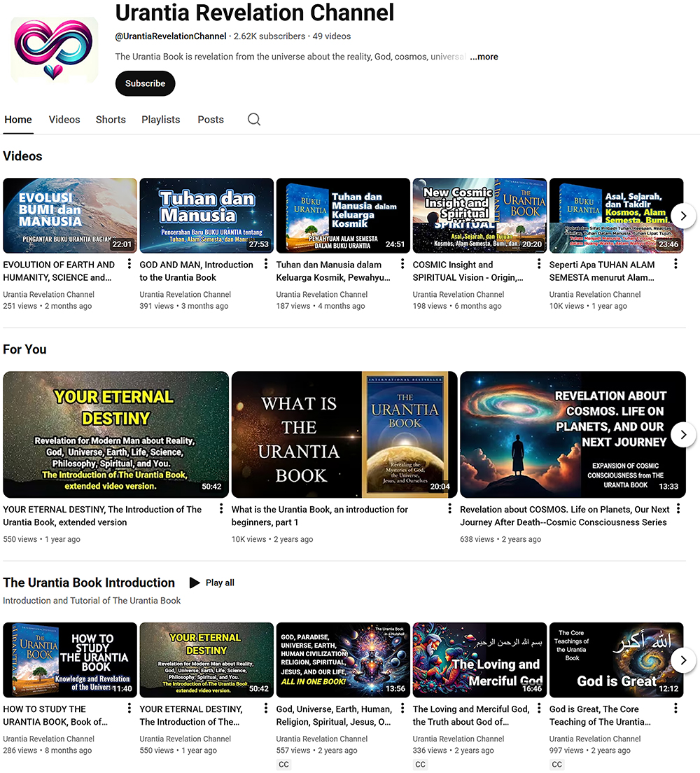Open options menu on COSMIC Insight video

click(x=538, y=263)
